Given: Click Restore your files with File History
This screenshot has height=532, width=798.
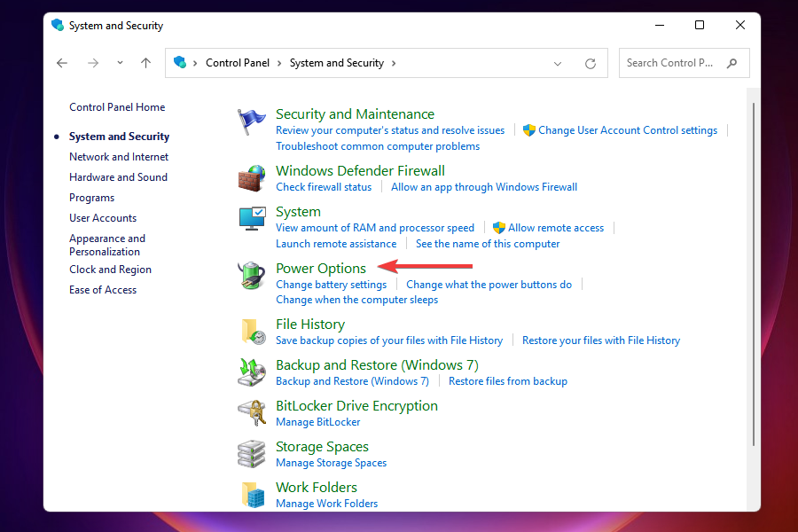Looking at the screenshot, I should (601, 340).
